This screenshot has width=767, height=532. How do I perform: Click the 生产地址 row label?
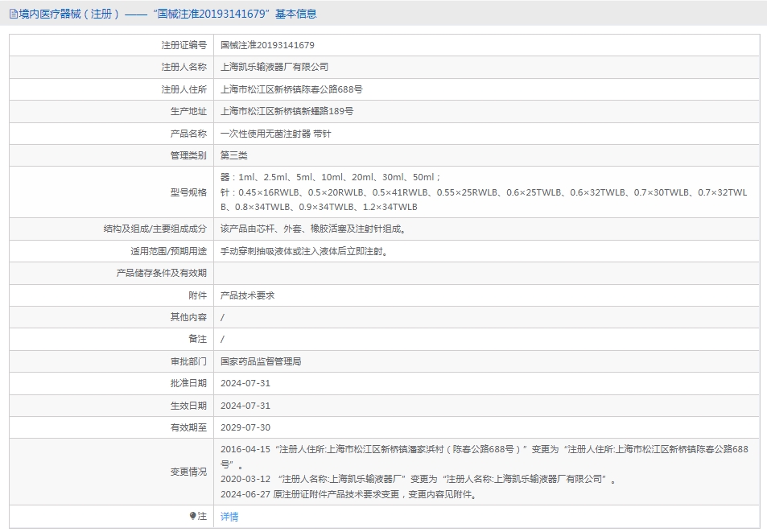click(x=188, y=111)
